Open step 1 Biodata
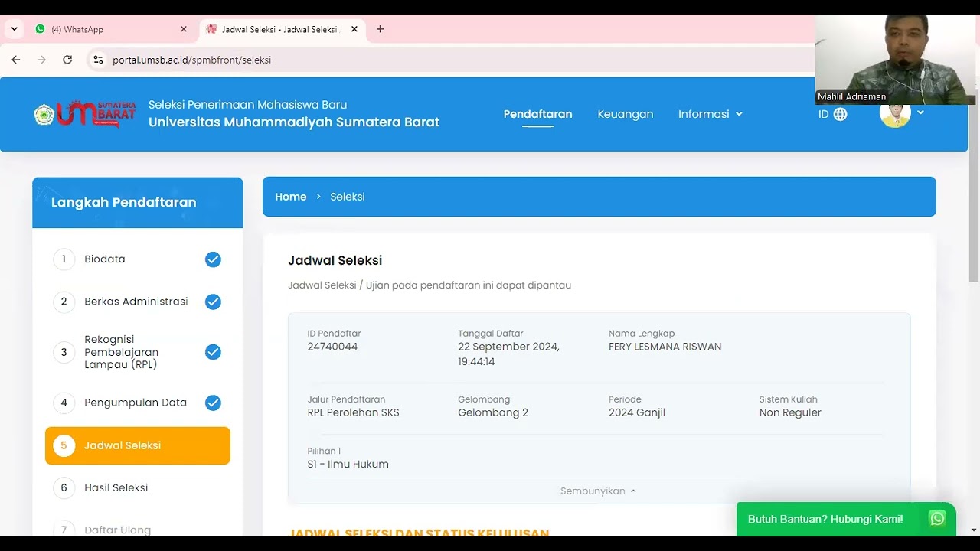Screen dimensions: 980x551 pyautogui.click(x=137, y=259)
